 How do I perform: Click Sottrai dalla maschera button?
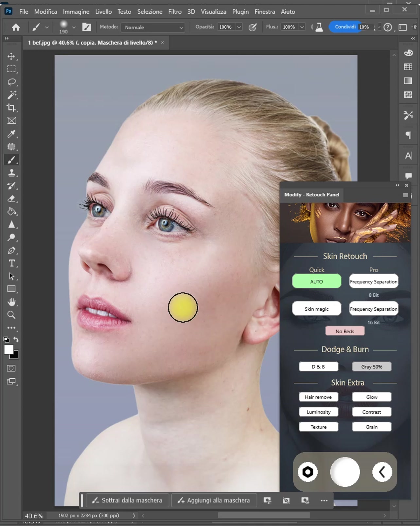(128, 500)
